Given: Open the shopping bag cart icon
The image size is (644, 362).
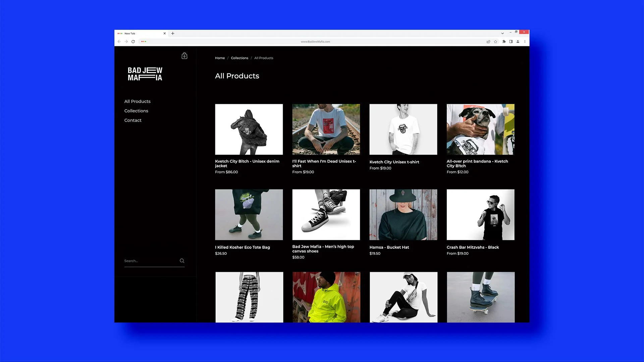Looking at the screenshot, I should [x=184, y=56].
